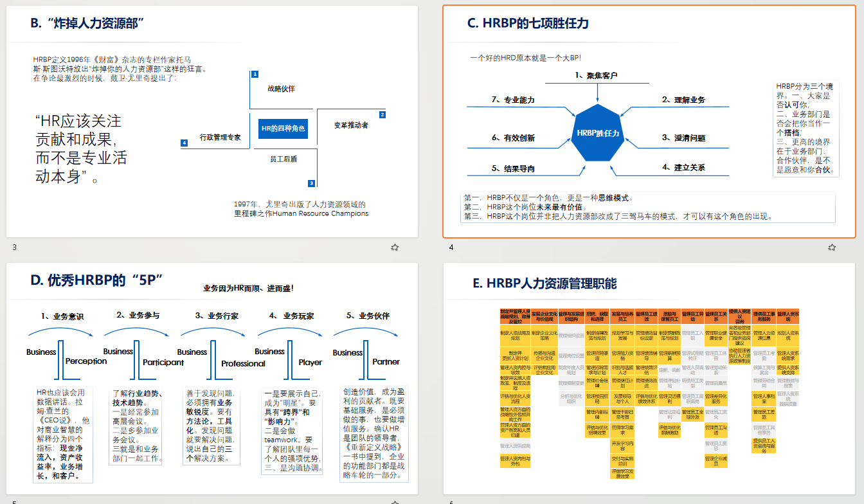This screenshot has width=864, height=504.
Task: Click the 1、聚焦客户 label
Action: (597, 75)
